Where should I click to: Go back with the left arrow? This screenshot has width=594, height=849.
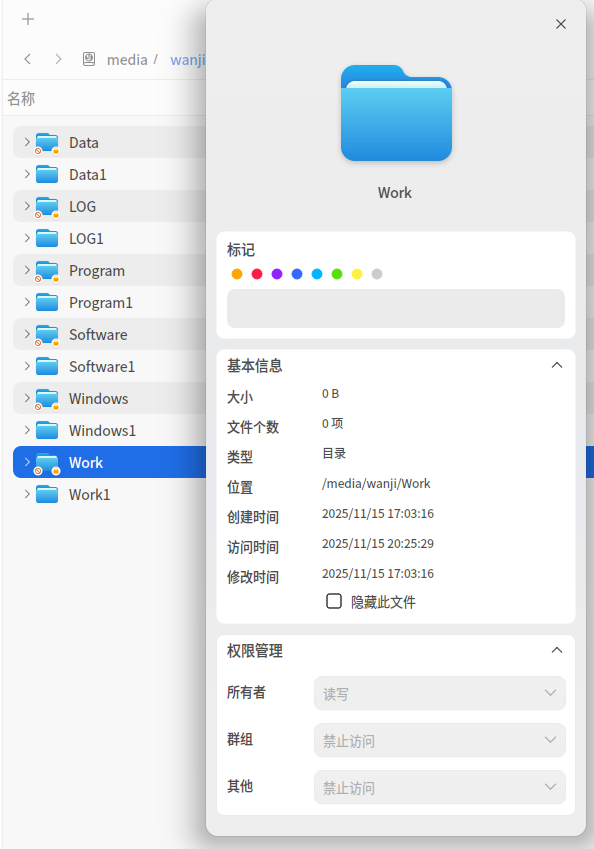28,59
